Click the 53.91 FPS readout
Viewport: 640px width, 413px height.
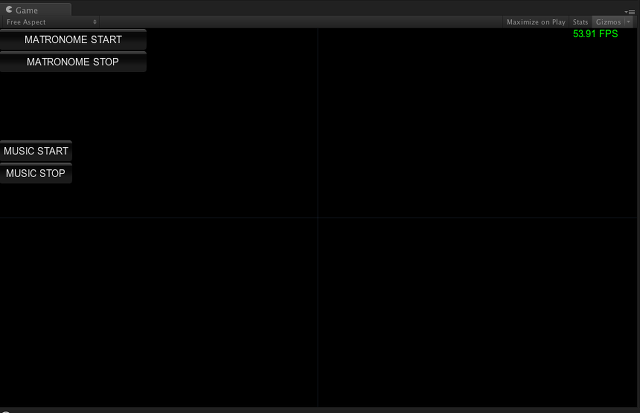596,34
